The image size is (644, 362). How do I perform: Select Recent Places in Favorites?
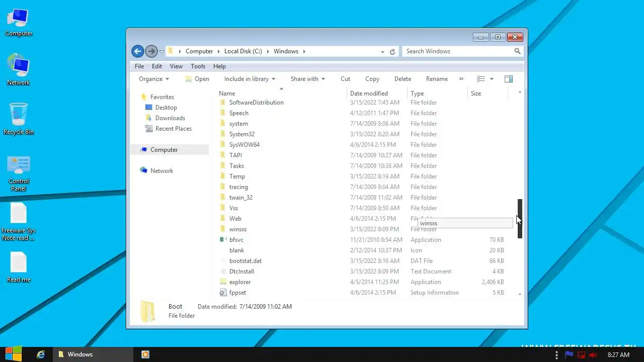(x=173, y=129)
